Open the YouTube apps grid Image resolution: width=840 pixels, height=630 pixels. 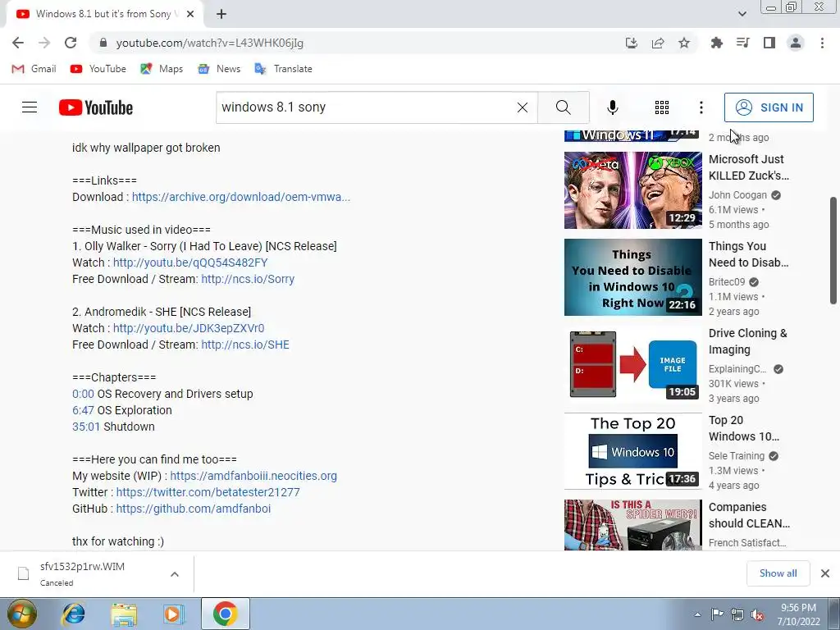click(x=662, y=107)
